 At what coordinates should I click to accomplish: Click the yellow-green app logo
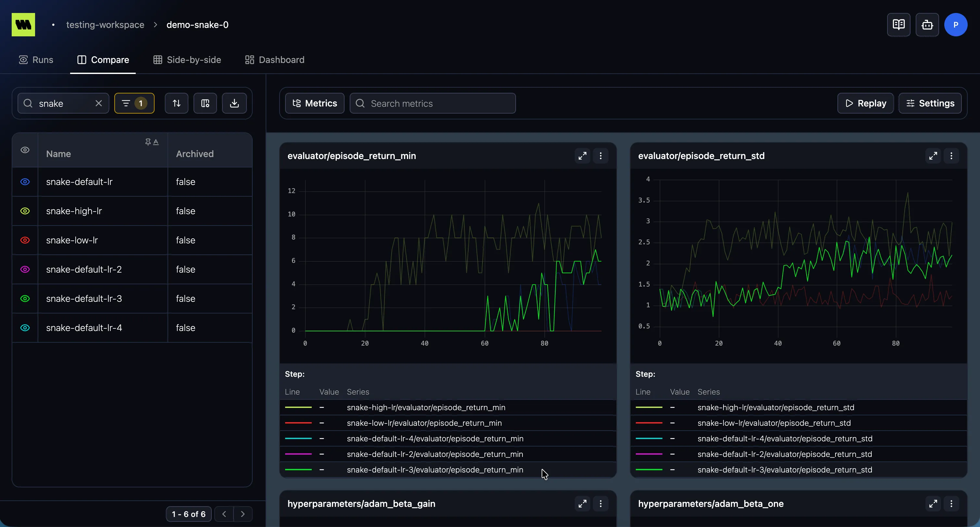coord(23,25)
